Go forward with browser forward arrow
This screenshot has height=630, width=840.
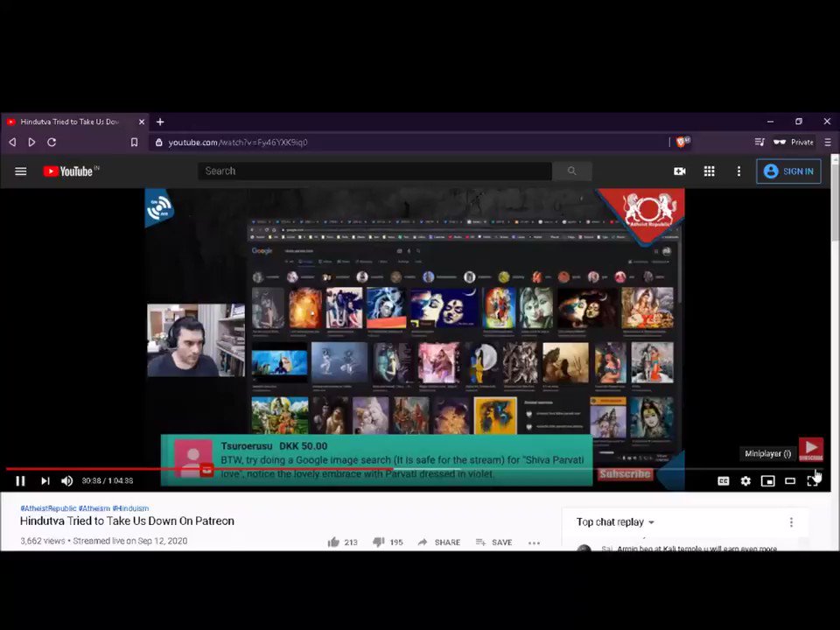[x=31, y=142]
